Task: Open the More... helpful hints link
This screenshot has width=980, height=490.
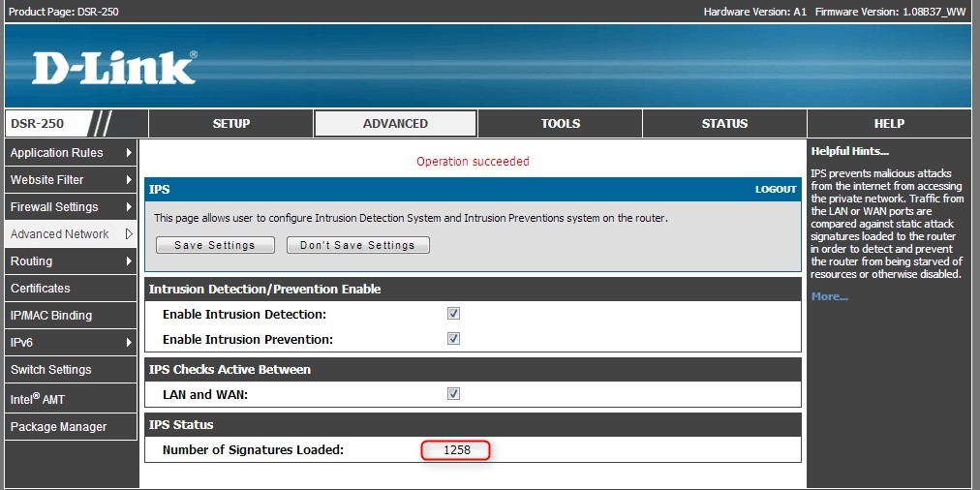Action: pos(829,296)
